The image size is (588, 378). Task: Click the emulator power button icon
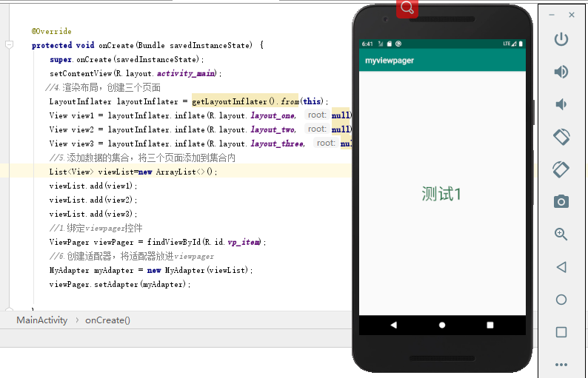coord(561,39)
